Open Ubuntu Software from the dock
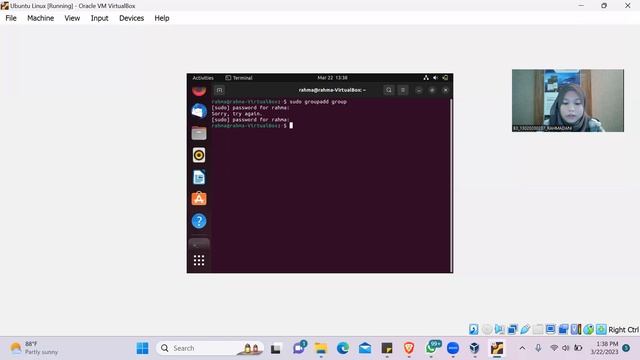 tap(199, 199)
